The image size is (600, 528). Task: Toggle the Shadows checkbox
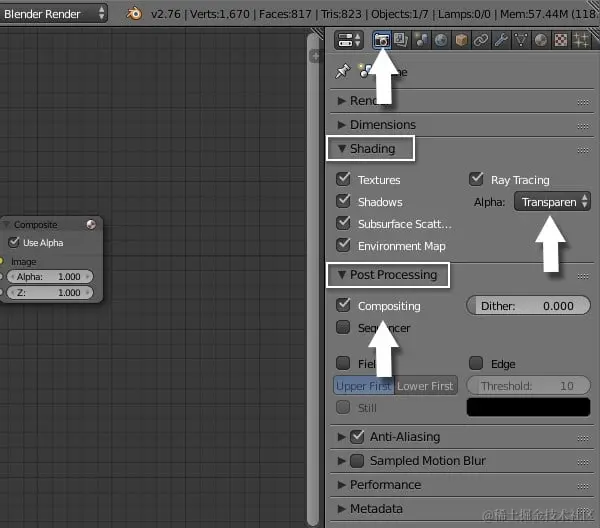coord(343,201)
